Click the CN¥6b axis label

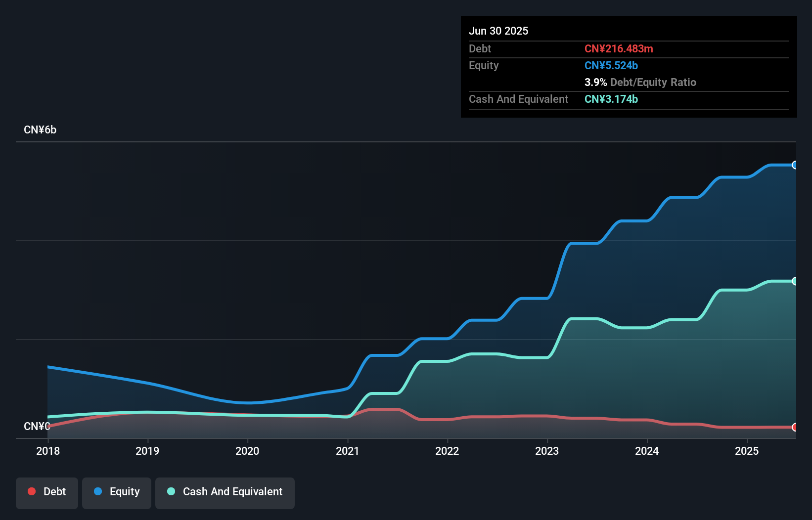pos(41,130)
